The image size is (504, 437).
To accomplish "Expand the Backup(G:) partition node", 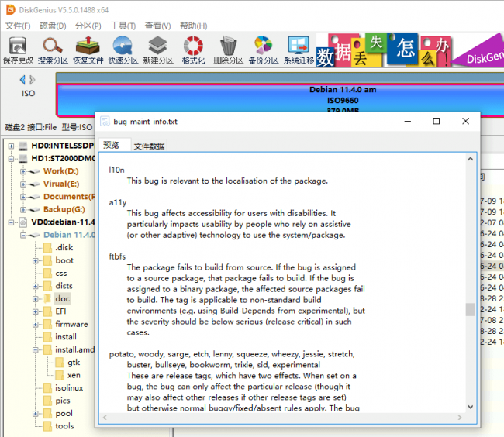I will click(x=23, y=210).
